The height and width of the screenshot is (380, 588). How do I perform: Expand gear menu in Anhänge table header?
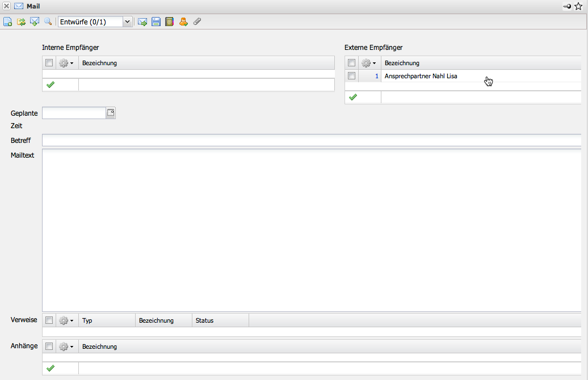[x=66, y=347]
